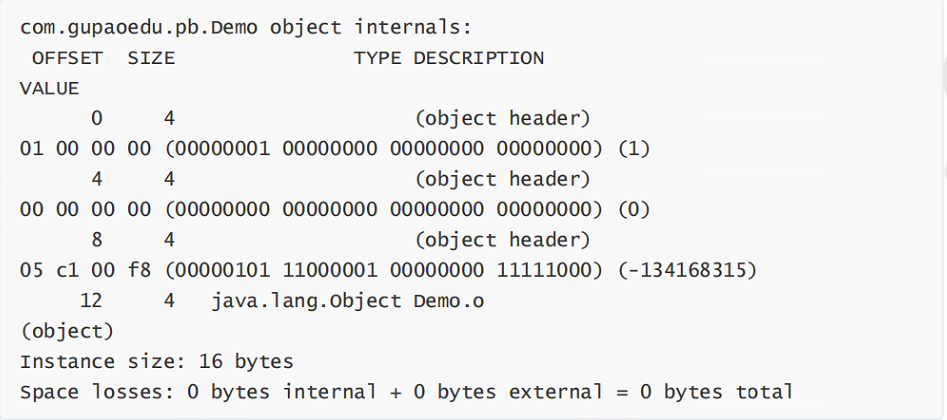
Task: Select first '(object header)' description at offset 0
Action: (502, 118)
